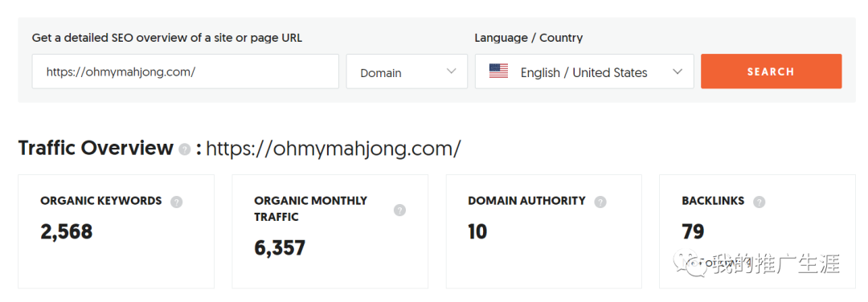Screen dimensions: 868x302
Task: Select the 2,568 organic keywords value
Action: click(67, 232)
